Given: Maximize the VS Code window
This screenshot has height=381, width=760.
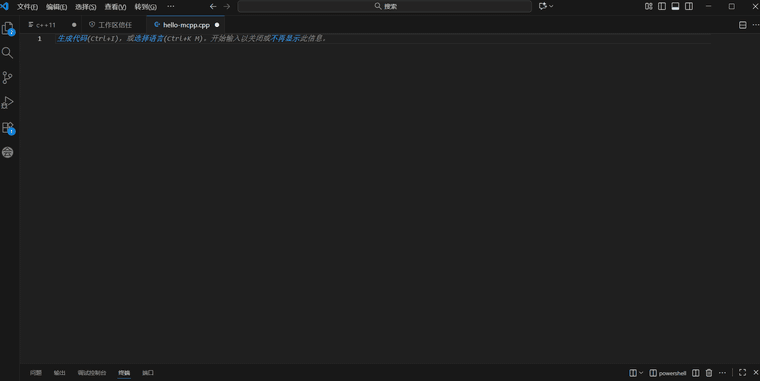Looking at the screenshot, I should (x=732, y=6).
